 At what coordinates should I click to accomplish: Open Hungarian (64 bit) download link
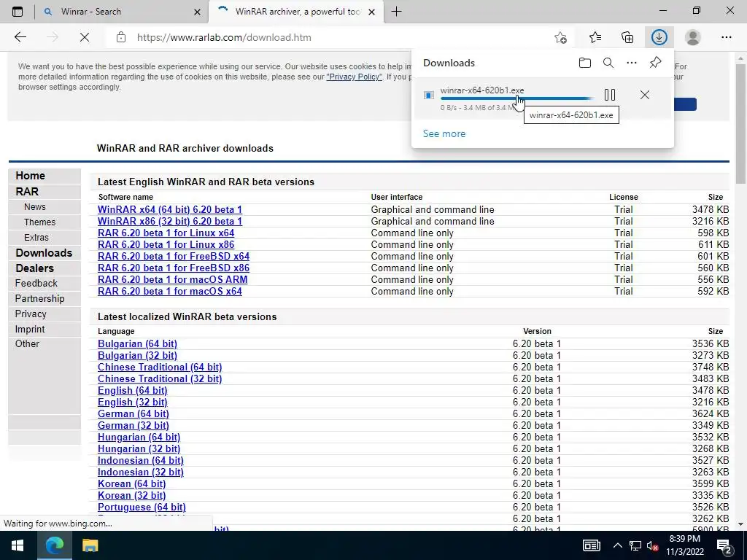click(x=139, y=437)
